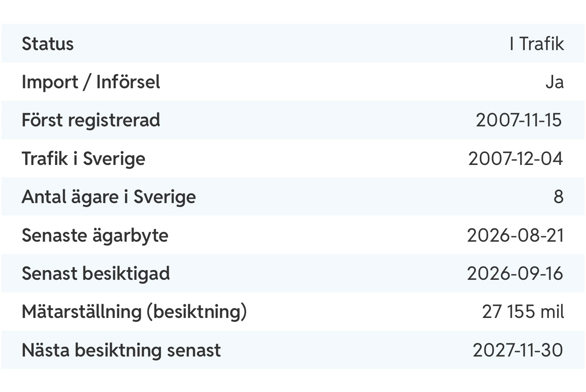The height and width of the screenshot is (392, 586).
Task: Select the Senast besiktigad label
Action: click(x=96, y=274)
